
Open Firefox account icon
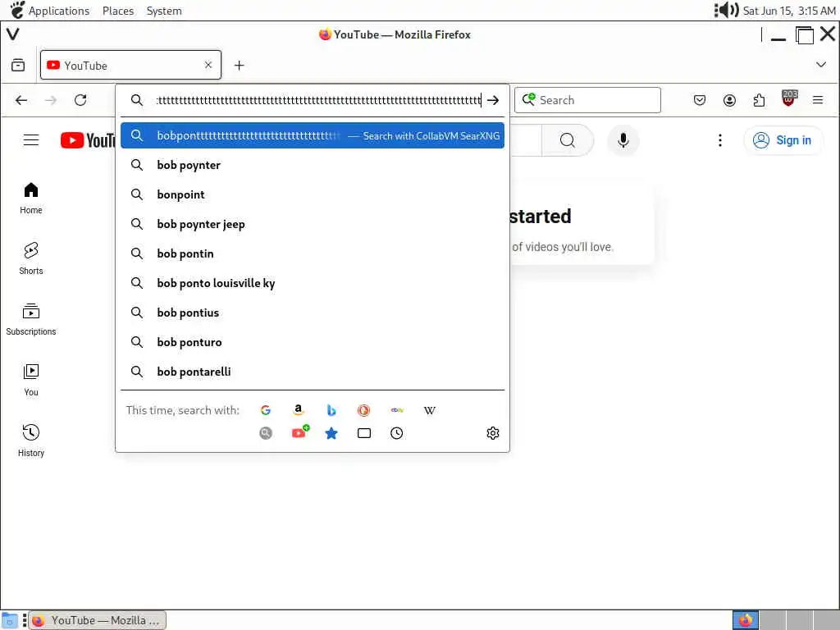click(x=729, y=100)
